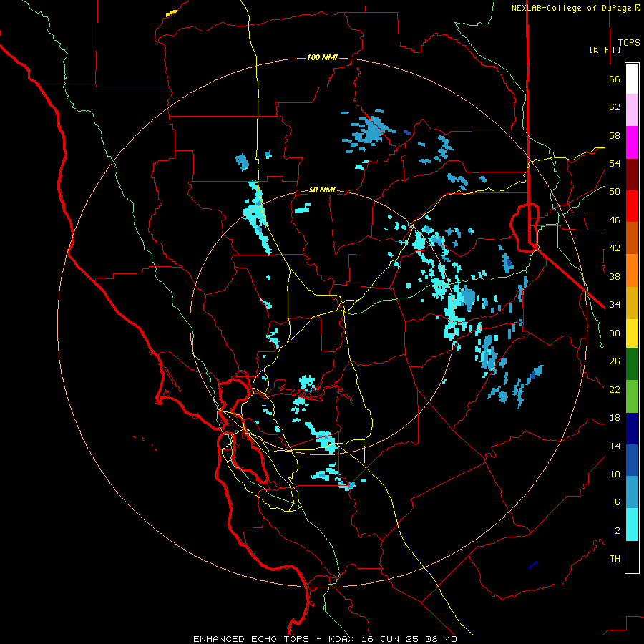Click the "08:40" time stamp
The height and width of the screenshot is (644, 644).
[x=441, y=639]
